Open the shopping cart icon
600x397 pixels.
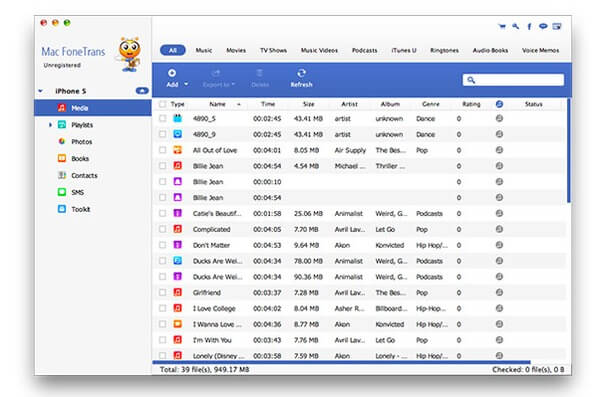502,26
